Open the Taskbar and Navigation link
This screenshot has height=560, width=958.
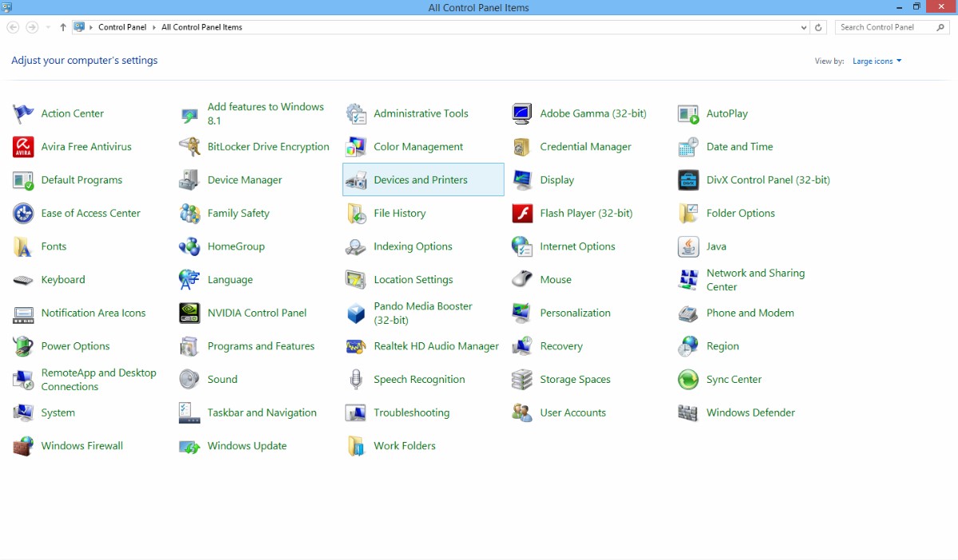(x=262, y=413)
